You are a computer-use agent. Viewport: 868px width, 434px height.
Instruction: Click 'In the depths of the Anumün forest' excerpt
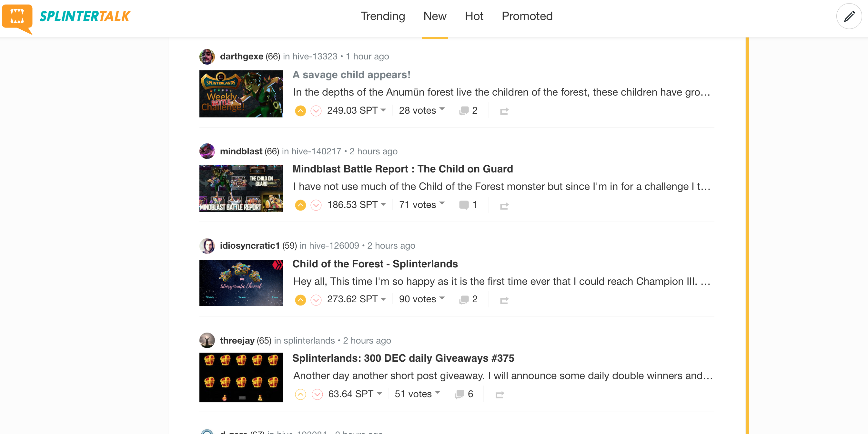coord(502,92)
